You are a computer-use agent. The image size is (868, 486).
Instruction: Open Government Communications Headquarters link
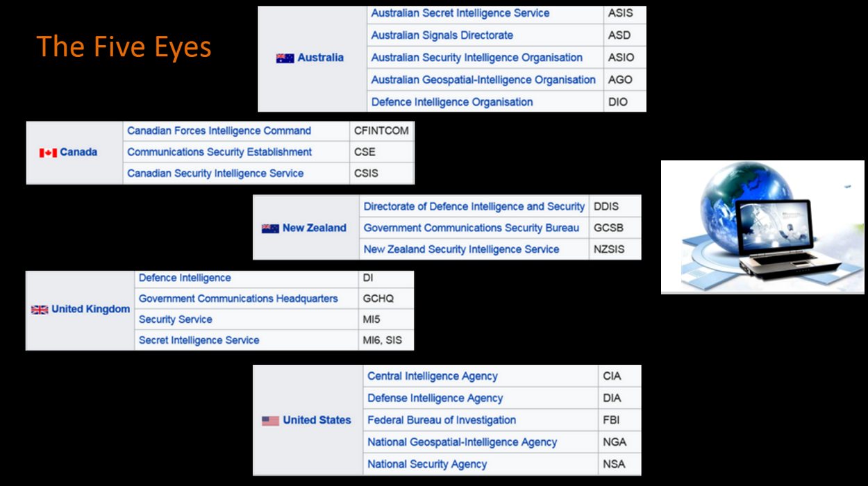[x=238, y=299]
